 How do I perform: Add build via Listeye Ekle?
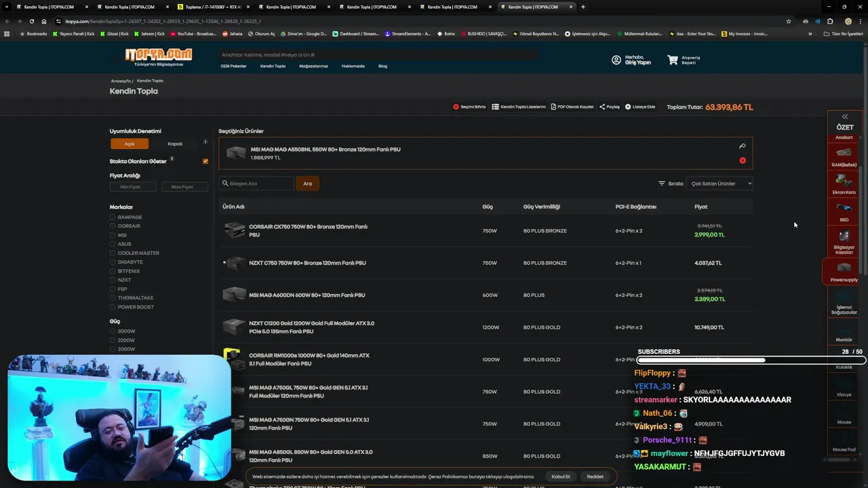point(640,107)
